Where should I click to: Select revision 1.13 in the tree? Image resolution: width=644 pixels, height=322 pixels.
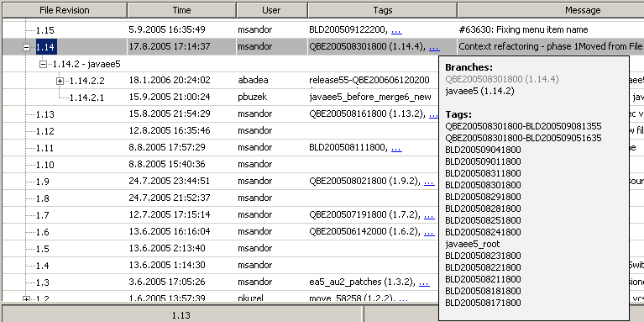tap(45, 114)
